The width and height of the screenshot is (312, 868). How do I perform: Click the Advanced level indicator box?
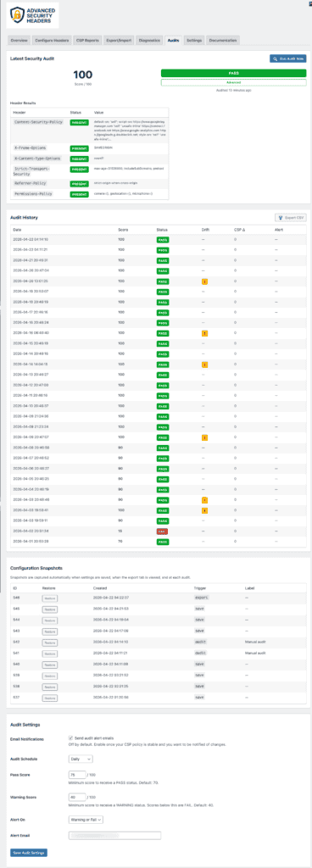pyautogui.click(x=233, y=82)
